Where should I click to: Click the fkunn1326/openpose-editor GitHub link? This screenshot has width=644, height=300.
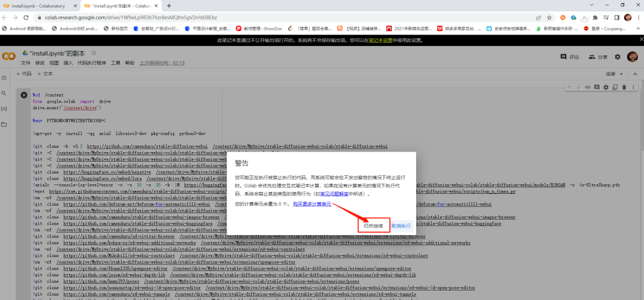click(116, 268)
